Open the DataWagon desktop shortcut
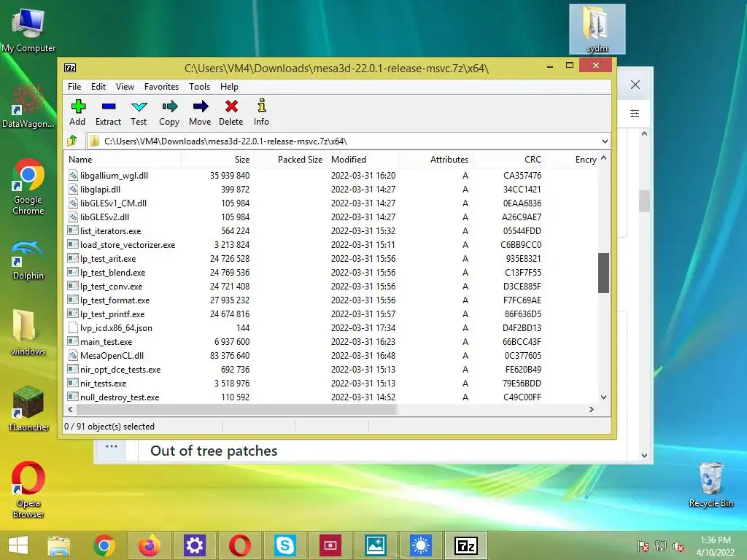The width and height of the screenshot is (747, 560). pos(28,106)
